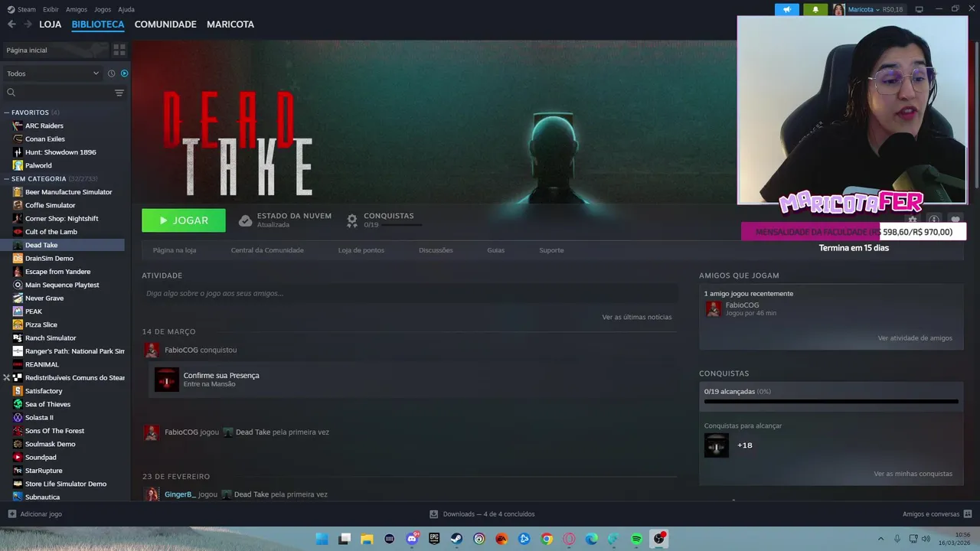
Task: Open the advanced filter options icon
Action: click(119, 93)
